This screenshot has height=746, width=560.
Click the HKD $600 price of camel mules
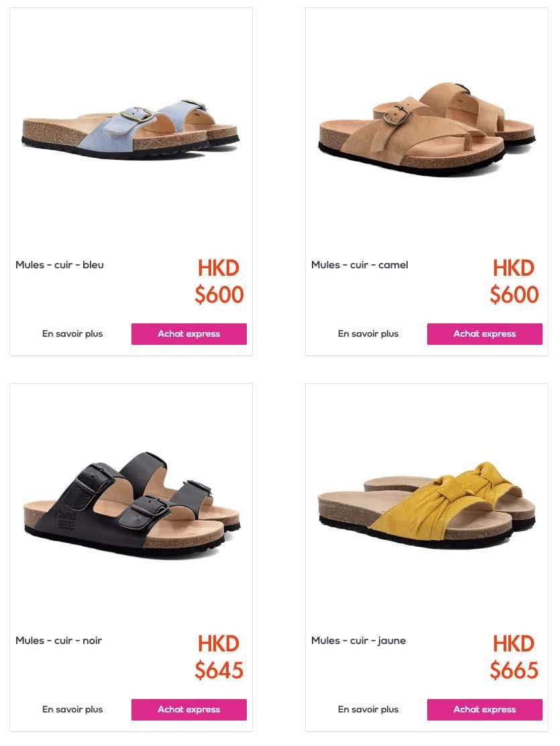click(514, 282)
